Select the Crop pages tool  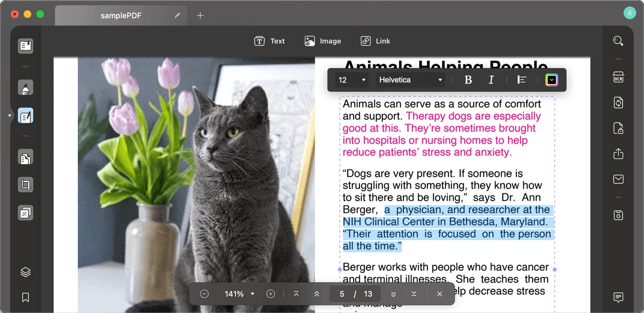tap(25, 184)
